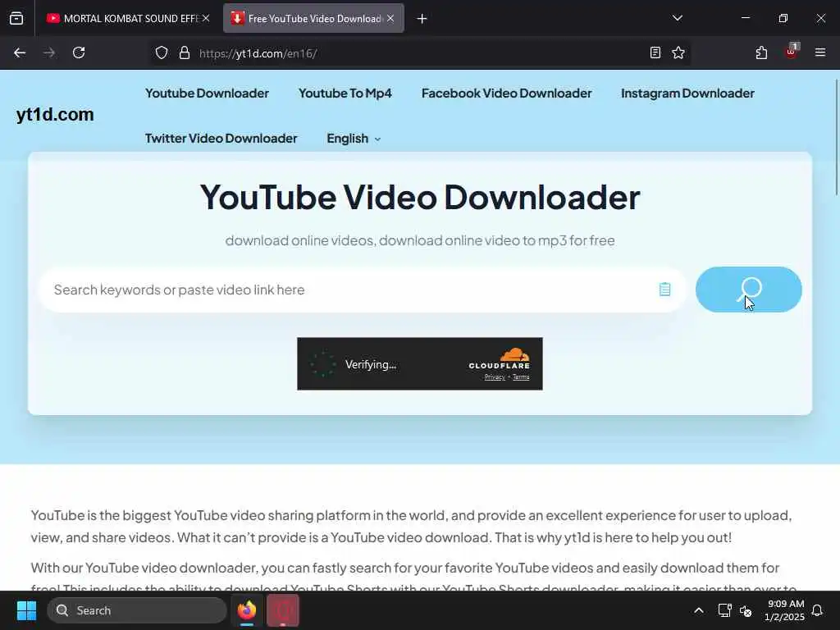
Task: Open the Windows Start menu
Action: point(26,610)
